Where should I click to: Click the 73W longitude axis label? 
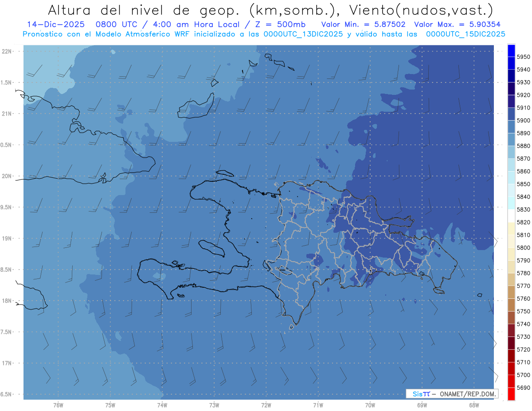214,405
